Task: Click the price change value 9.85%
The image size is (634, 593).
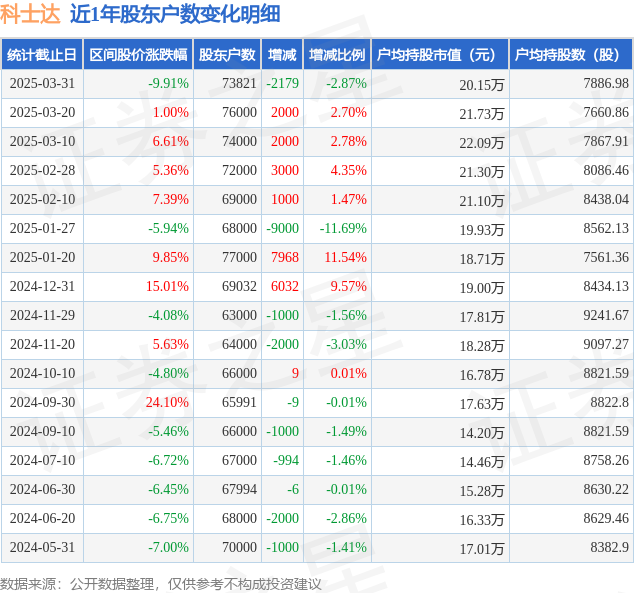Action: click(171, 257)
